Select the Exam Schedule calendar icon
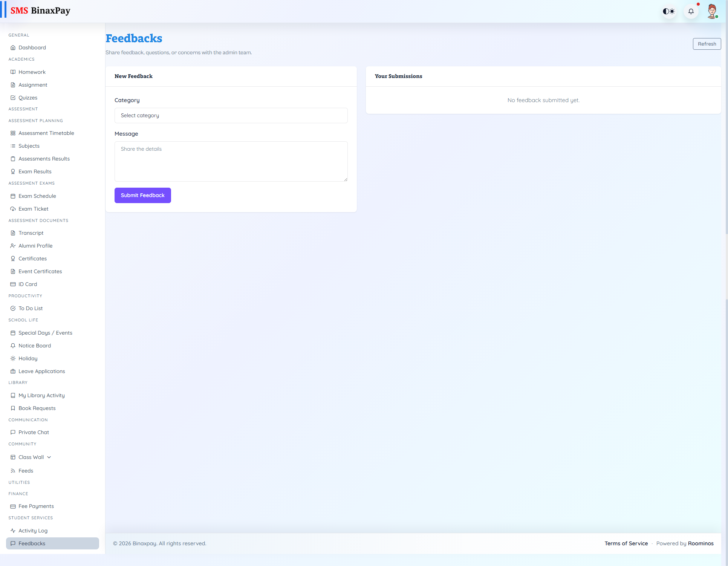This screenshot has width=728, height=566. pyautogui.click(x=13, y=196)
